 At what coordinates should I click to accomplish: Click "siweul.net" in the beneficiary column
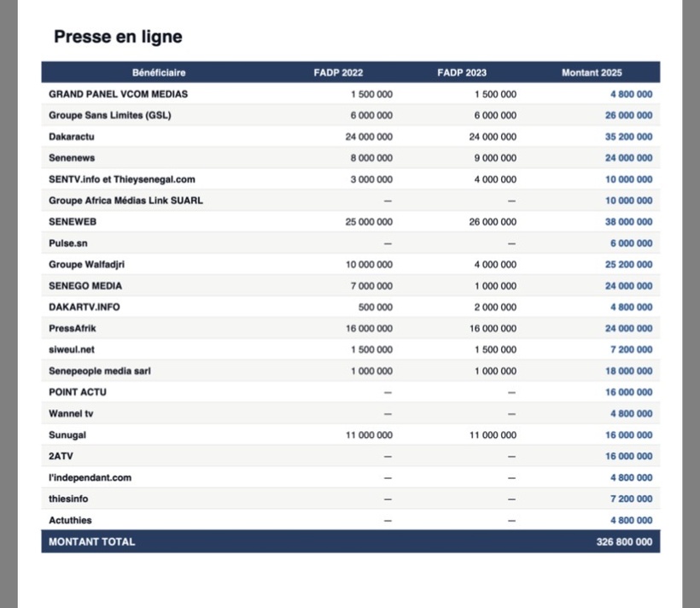click(73, 349)
